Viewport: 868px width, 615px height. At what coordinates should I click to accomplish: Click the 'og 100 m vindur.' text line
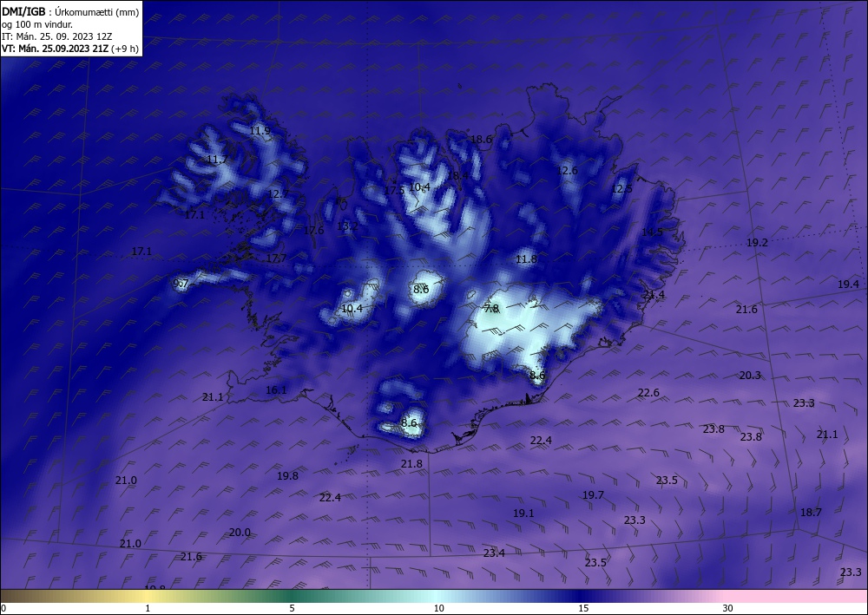pos(37,24)
